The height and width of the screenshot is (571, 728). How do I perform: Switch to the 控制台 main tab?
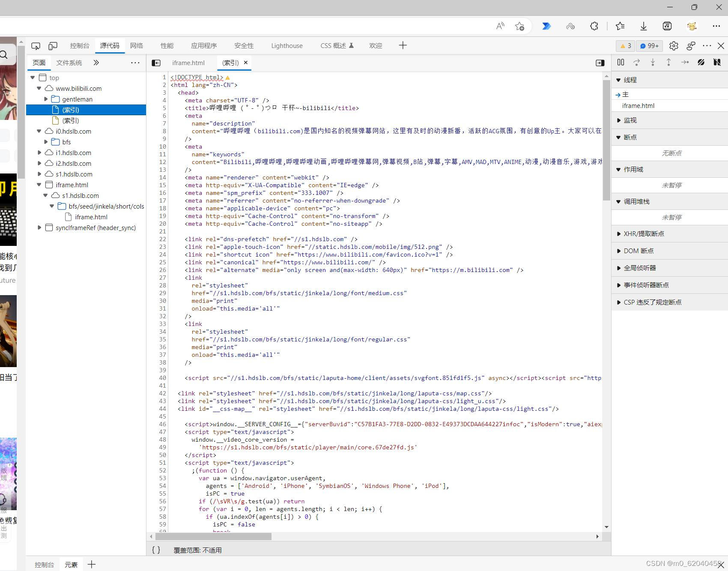coord(80,46)
